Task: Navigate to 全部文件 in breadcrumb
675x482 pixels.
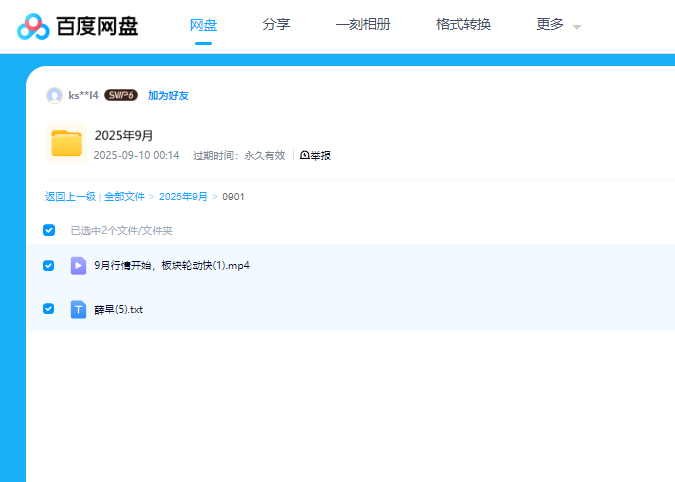Action: (124, 197)
